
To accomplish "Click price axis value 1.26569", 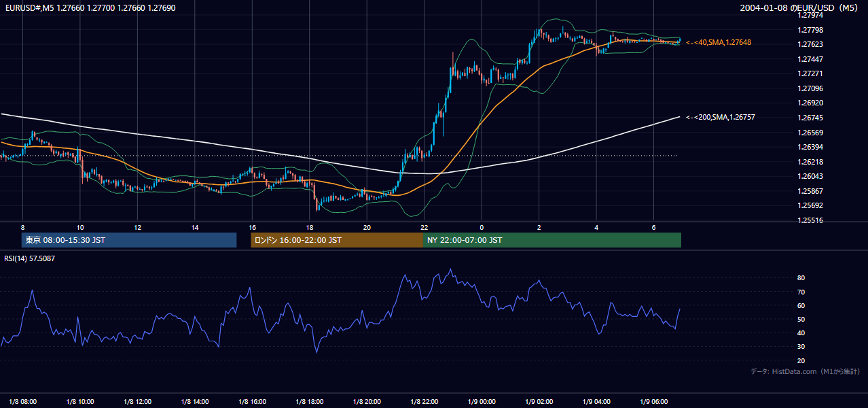I will 810,133.
